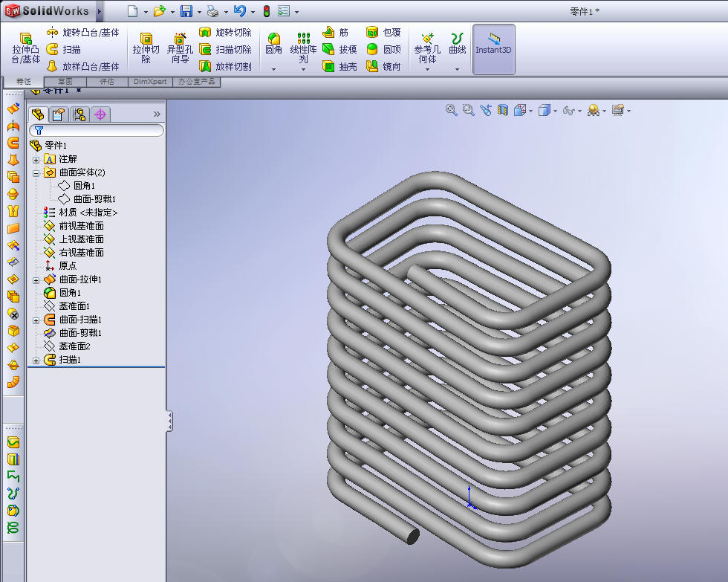Open the SolidWorks menu flyout arrow
The height and width of the screenshot is (582, 728).
click(x=99, y=11)
